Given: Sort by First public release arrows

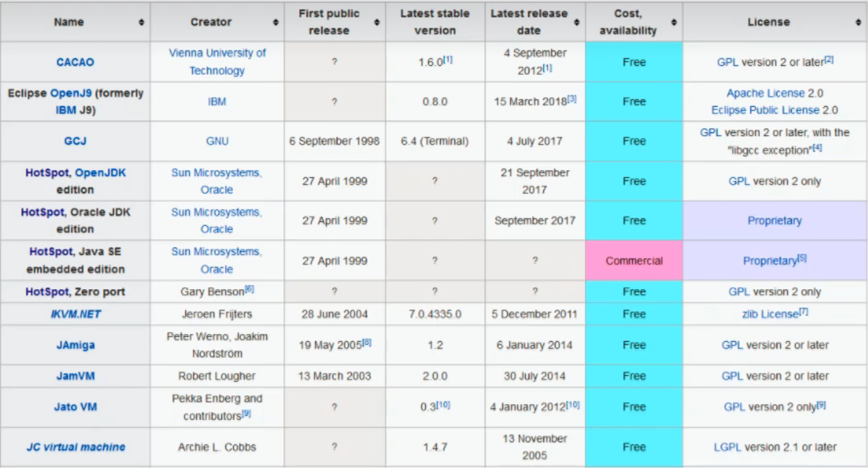Looking at the screenshot, I should tap(377, 22).
